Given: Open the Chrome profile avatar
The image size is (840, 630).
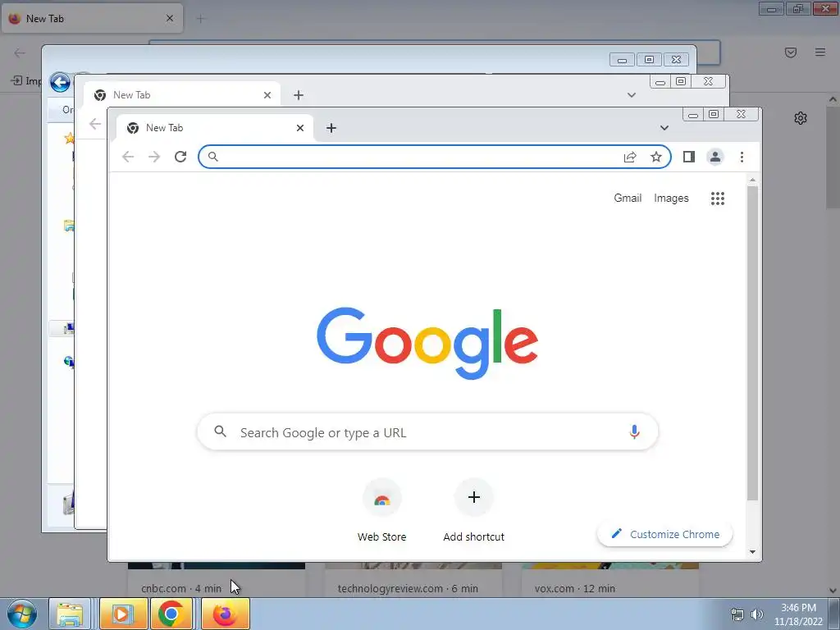Looking at the screenshot, I should (x=715, y=157).
